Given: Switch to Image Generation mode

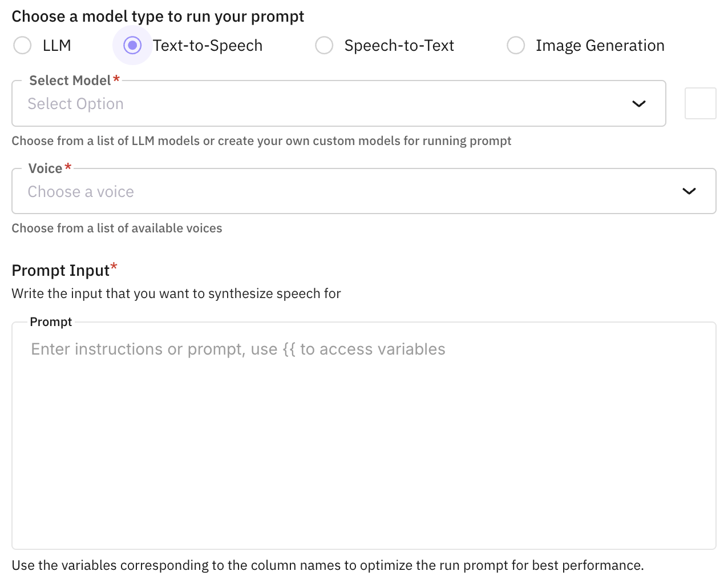Looking at the screenshot, I should (x=516, y=45).
